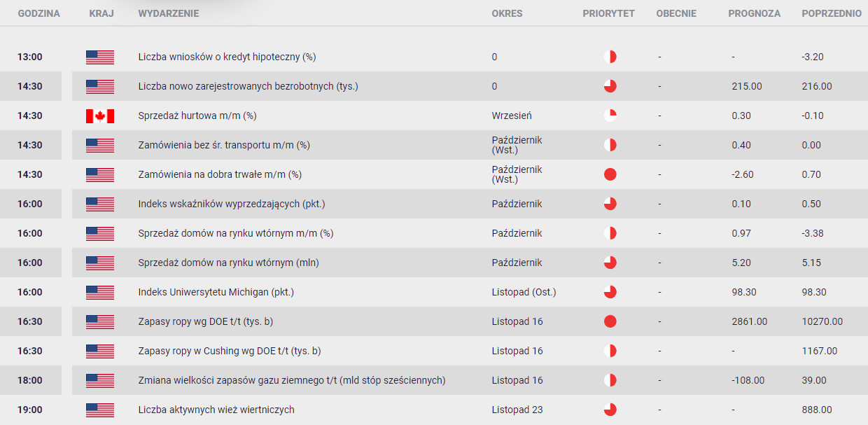Click priority icon for Canadian wholesale sales
The height and width of the screenshot is (425, 868).
[610, 116]
